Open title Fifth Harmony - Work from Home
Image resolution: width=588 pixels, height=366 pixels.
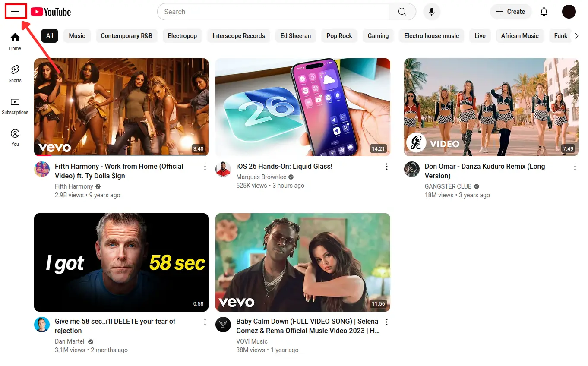(119, 171)
